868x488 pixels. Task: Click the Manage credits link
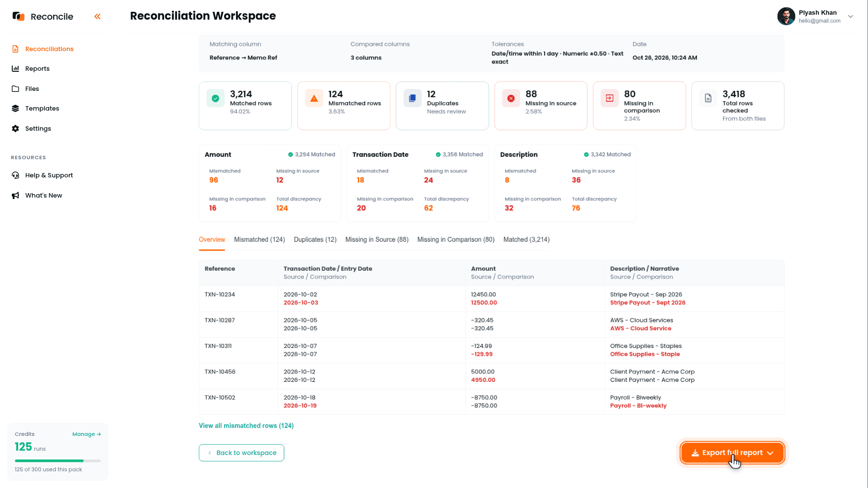click(87, 434)
